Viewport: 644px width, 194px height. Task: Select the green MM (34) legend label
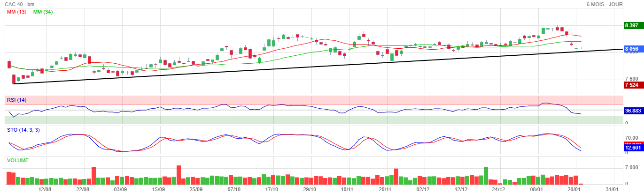click(43, 12)
